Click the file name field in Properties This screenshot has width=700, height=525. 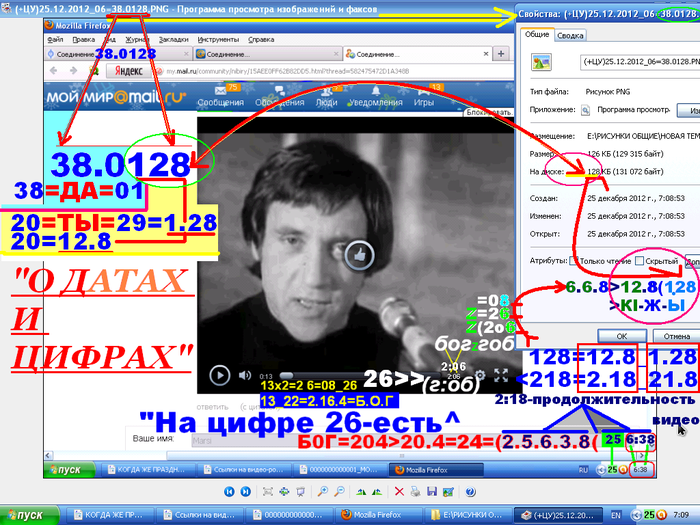pyautogui.click(x=640, y=62)
